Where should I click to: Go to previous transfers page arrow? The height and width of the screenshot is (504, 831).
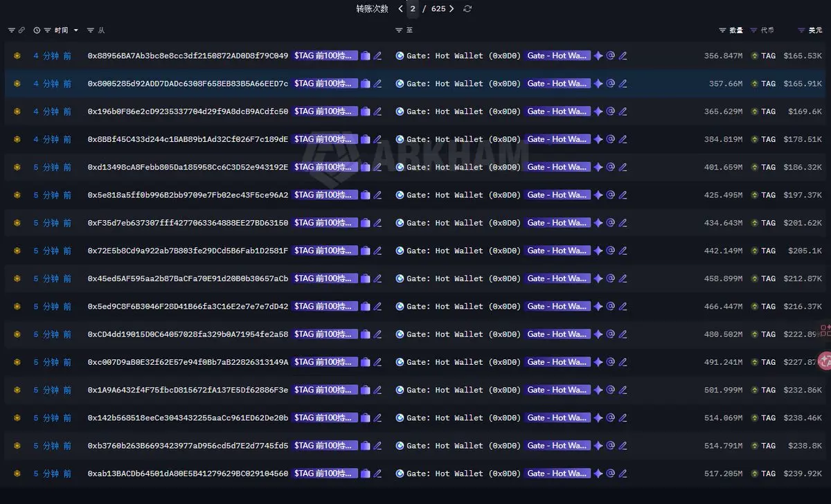coord(400,9)
